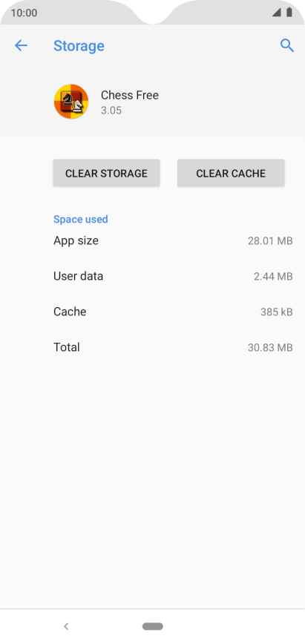
Task: Click the CLEAR STORAGE button
Action: (106, 174)
